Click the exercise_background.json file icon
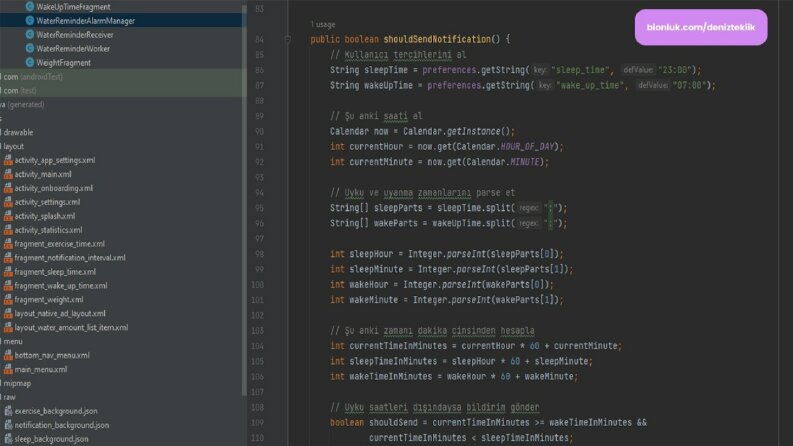This screenshot has height=446, width=793. pyautogui.click(x=8, y=411)
